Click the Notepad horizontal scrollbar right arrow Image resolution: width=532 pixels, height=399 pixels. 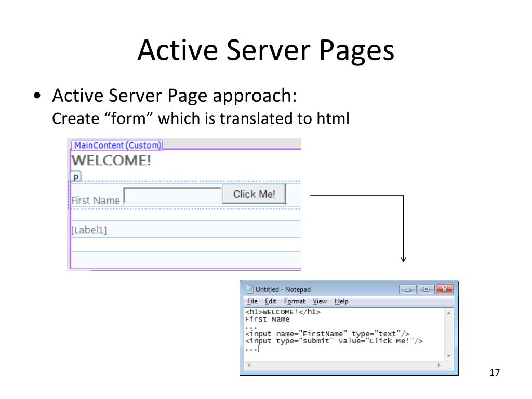(x=439, y=365)
